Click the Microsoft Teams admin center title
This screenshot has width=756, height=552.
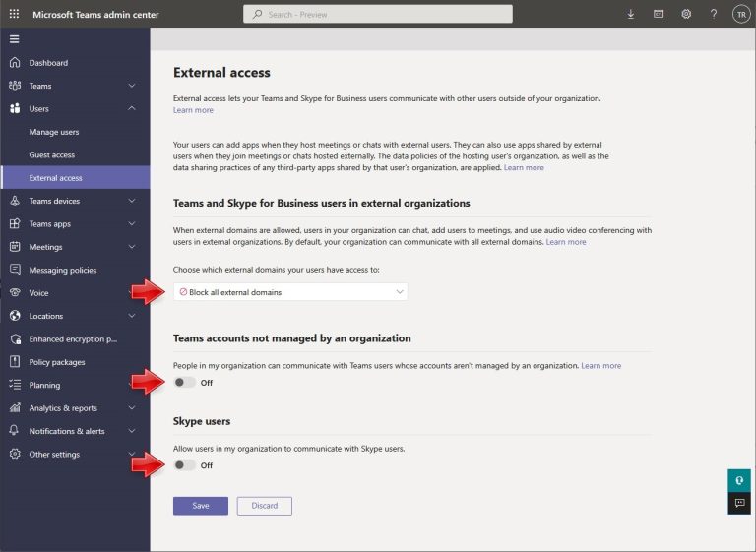pyautogui.click(x=95, y=15)
